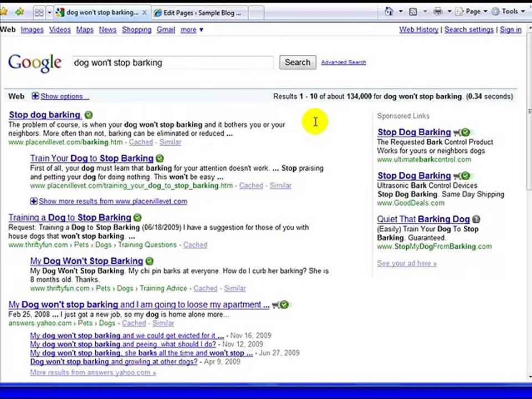Click the Print icon

click(x=438, y=12)
